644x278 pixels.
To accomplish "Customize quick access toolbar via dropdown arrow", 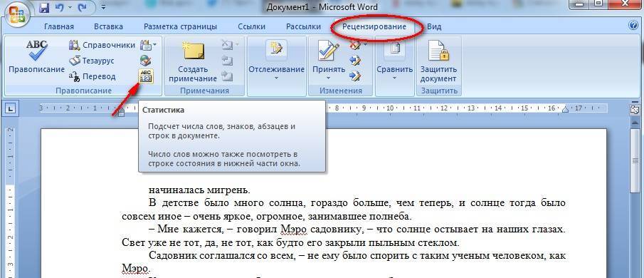I will point(102,7).
